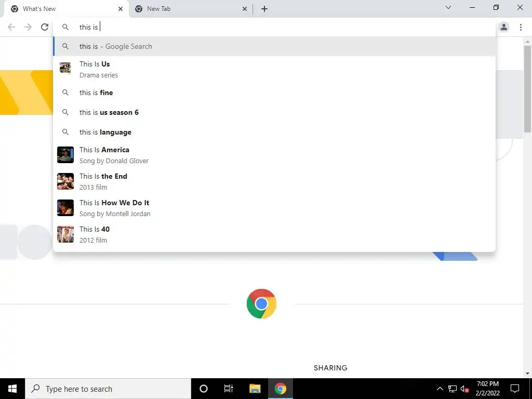This screenshot has height=399, width=532.
Task: Open the tab search chevron
Action: coord(448,7)
